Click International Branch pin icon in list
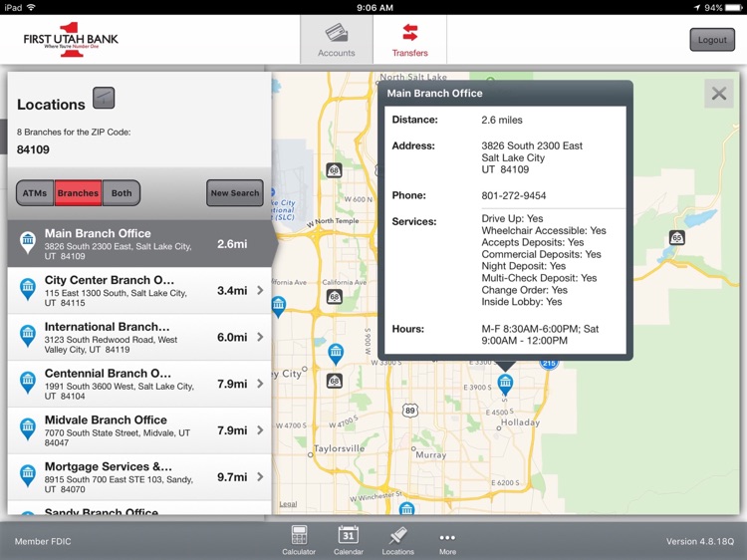Screen dimensions: 747x560 click(x=28, y=336)
